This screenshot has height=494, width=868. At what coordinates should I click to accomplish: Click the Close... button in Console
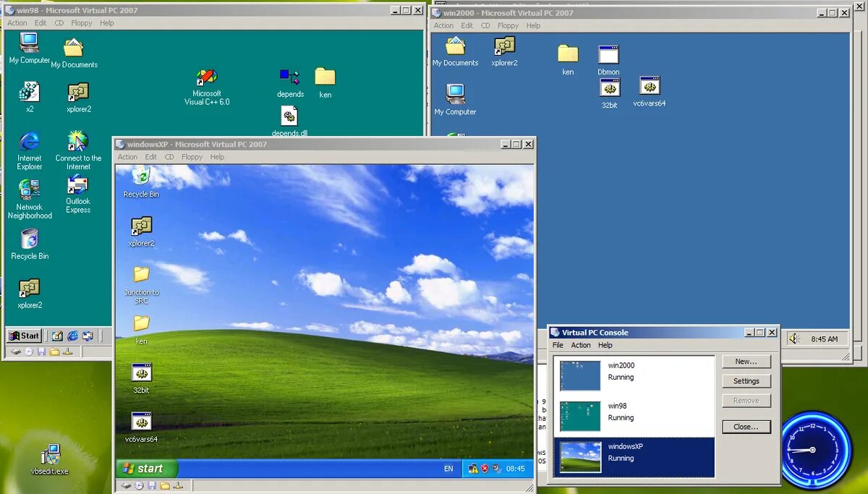point(746,427)
